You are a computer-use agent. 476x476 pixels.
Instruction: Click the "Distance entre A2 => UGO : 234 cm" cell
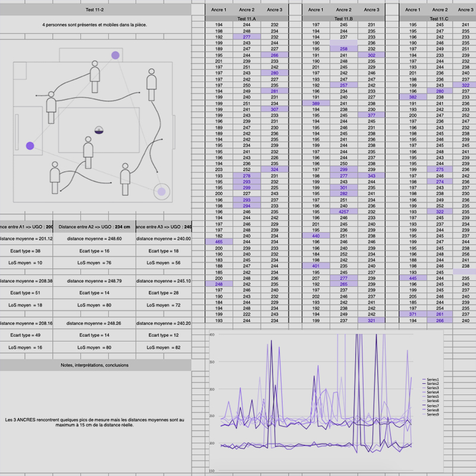pos(95,227)
